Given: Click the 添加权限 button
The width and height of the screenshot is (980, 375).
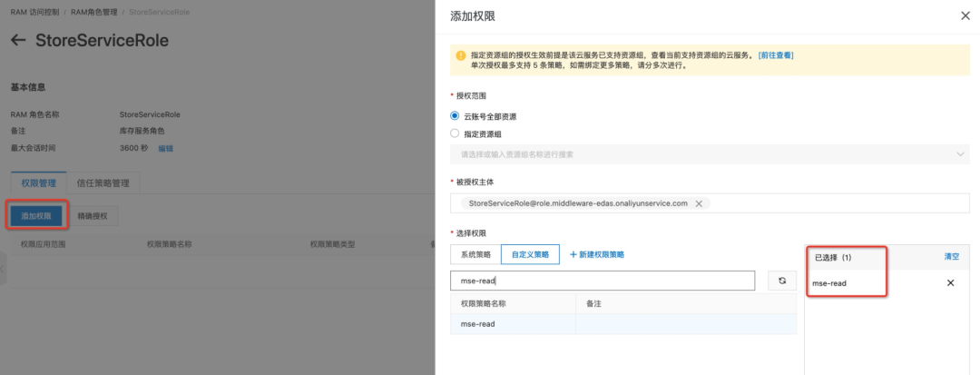Looking at the screenshot, I should tap(36, 216).
